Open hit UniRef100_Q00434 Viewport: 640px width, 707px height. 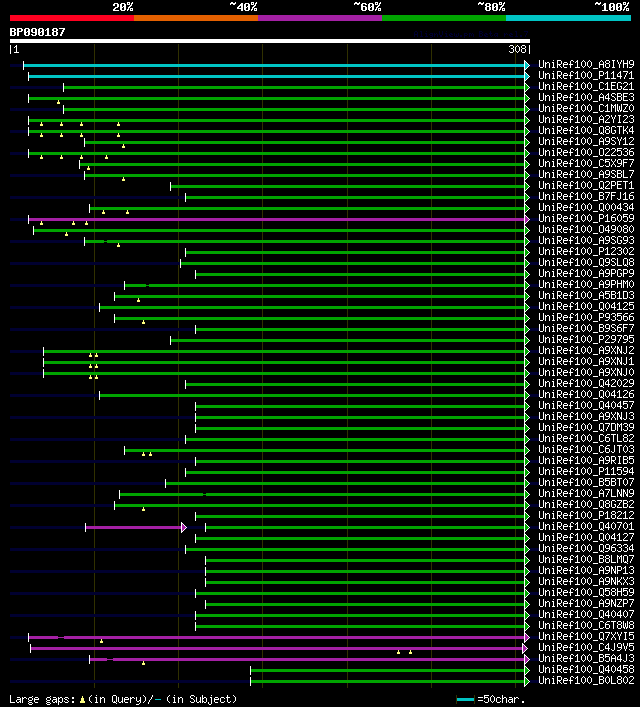[x=586, y=207]
